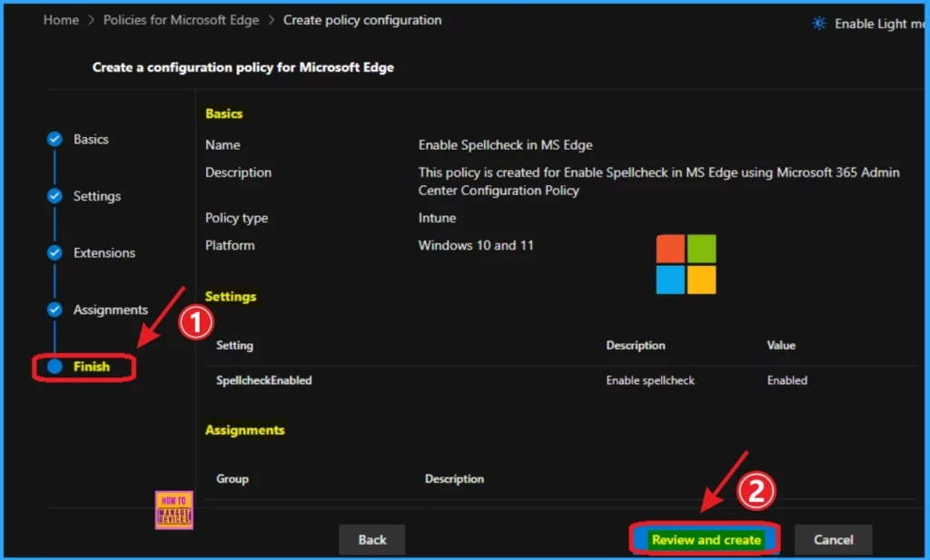
Task: Click Create policy configuration breadcrumb
Action: coord(362,20)
